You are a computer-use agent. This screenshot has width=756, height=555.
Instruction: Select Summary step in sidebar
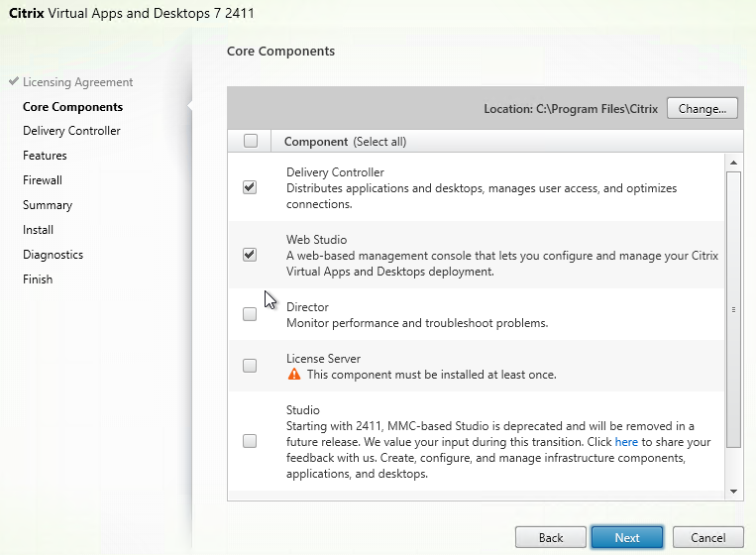click(48, 205)
